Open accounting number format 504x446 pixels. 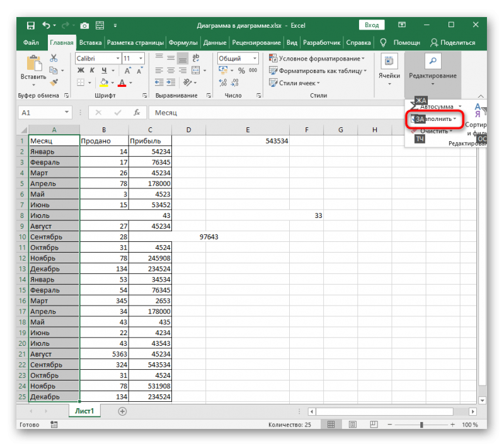coord(223,70)
